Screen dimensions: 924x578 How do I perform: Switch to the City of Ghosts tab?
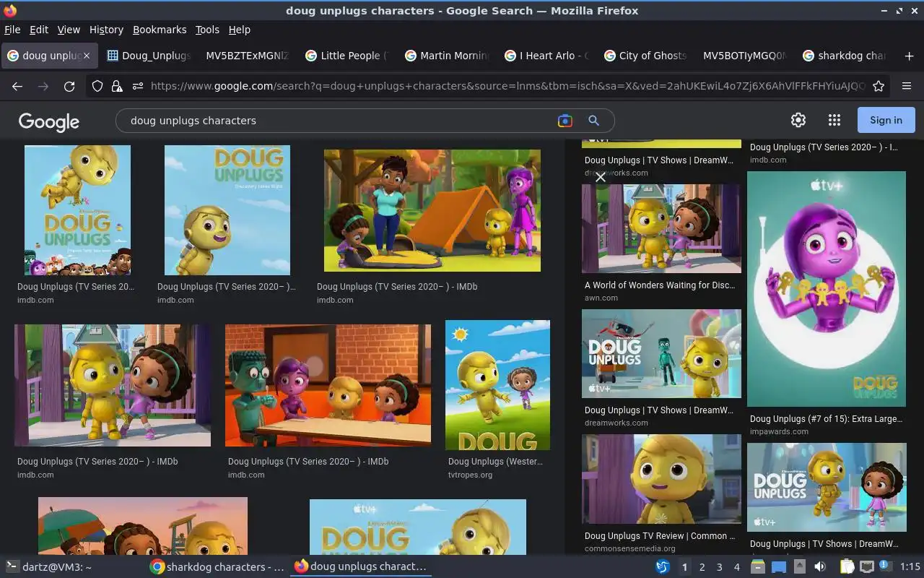point(645,56)
